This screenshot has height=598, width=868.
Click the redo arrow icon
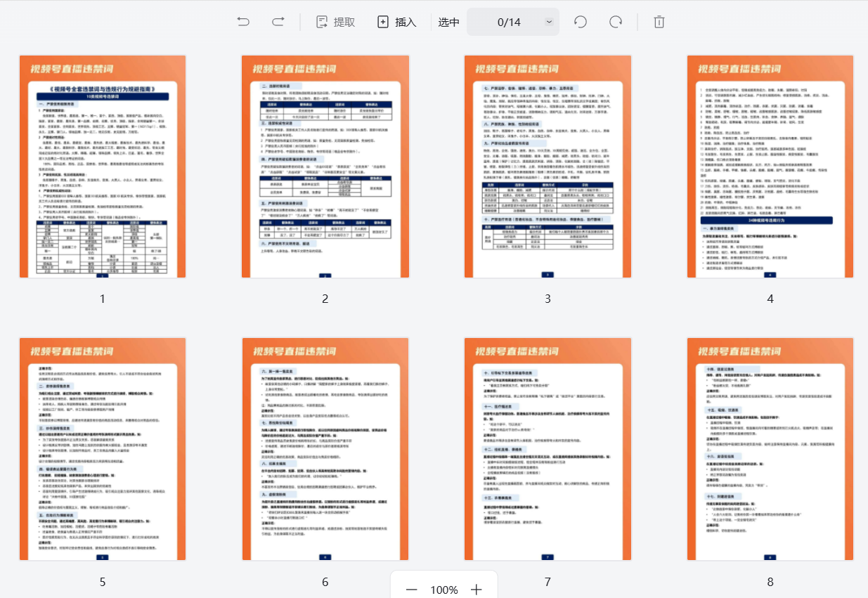[278, 22]
